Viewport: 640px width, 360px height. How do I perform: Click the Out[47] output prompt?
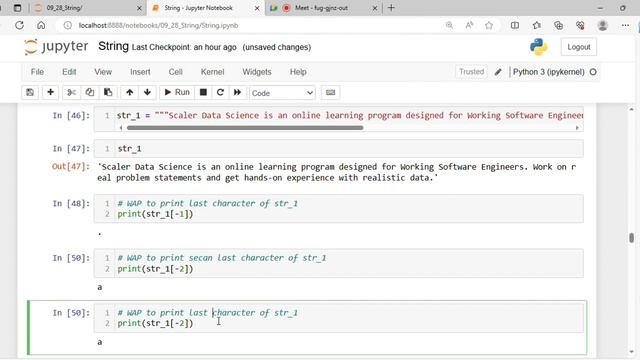pyautogui.click(x=71, y=167)
